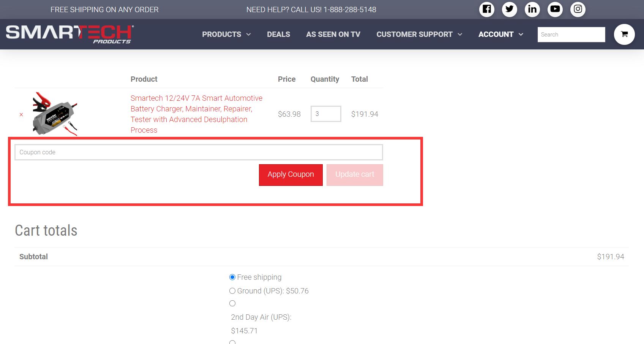The height and width of the screenshot is (344, 644).
Task: Click the Coupon code field
Action: pyautogui.click(x=199, y=152)
